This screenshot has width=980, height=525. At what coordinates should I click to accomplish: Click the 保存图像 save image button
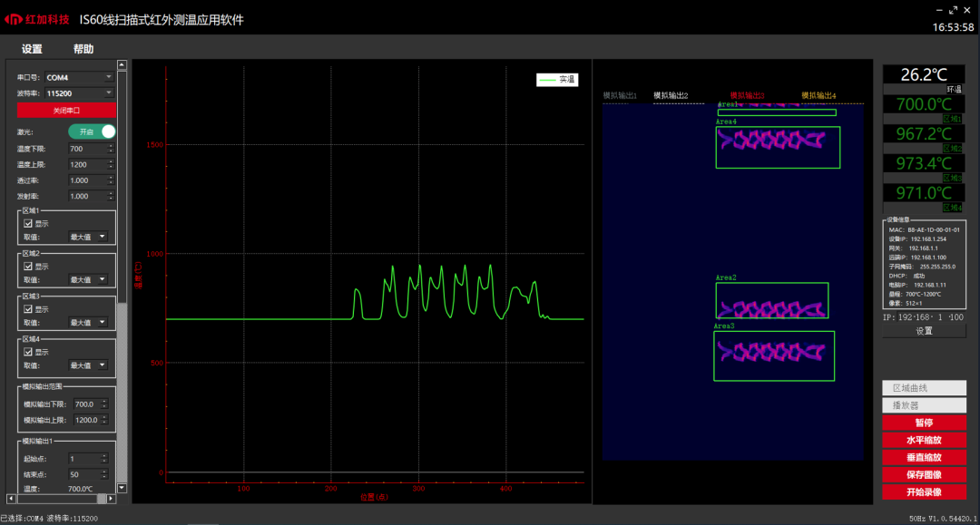(x=924, y=475)
